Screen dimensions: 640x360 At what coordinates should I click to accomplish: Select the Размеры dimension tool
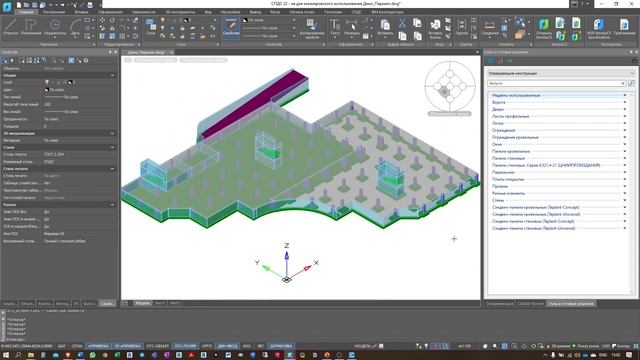[351, 27]
